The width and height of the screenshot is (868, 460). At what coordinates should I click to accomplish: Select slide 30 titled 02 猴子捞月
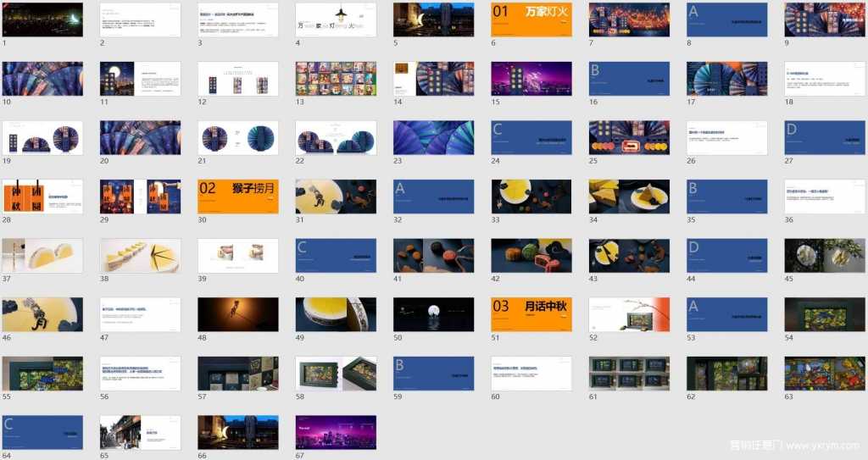point(238,196)
